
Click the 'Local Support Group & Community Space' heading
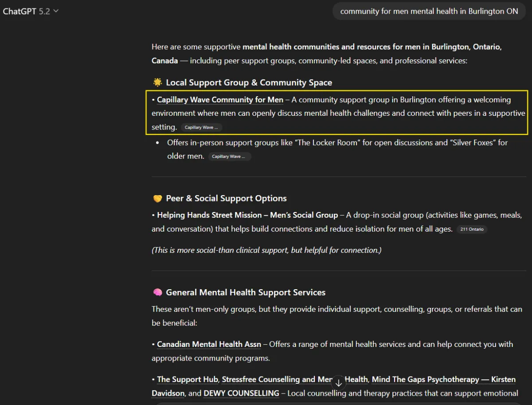(x=249, y=83)
